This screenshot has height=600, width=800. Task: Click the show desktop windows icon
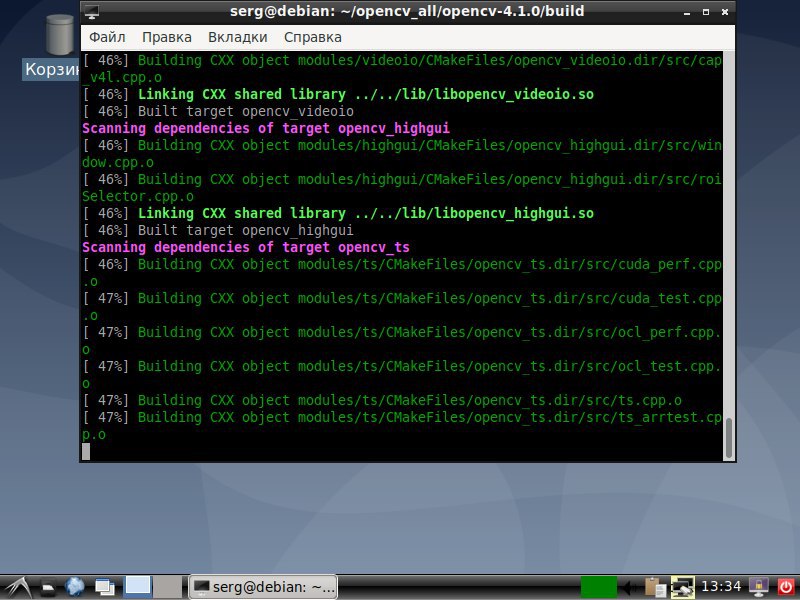[105, 588]
